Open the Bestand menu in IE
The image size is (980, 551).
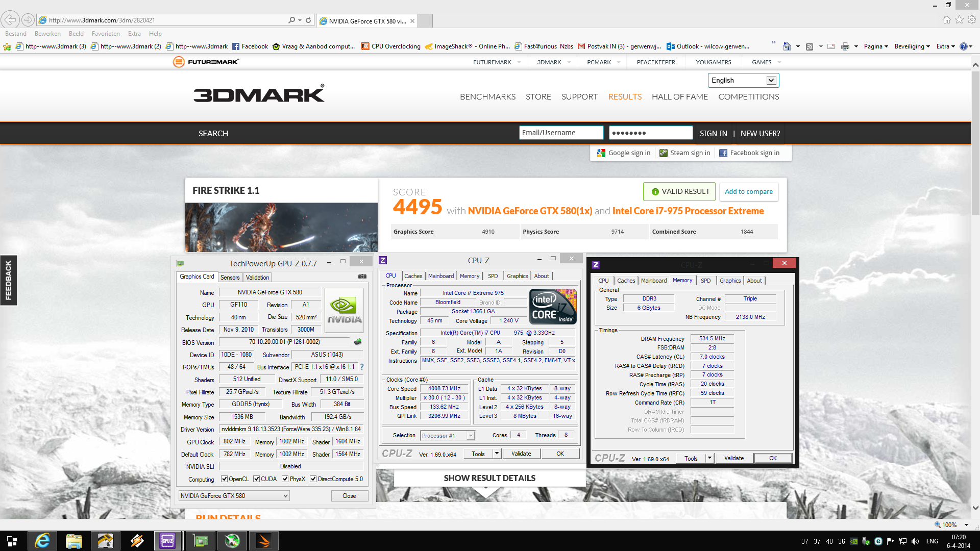coord(16,34)
